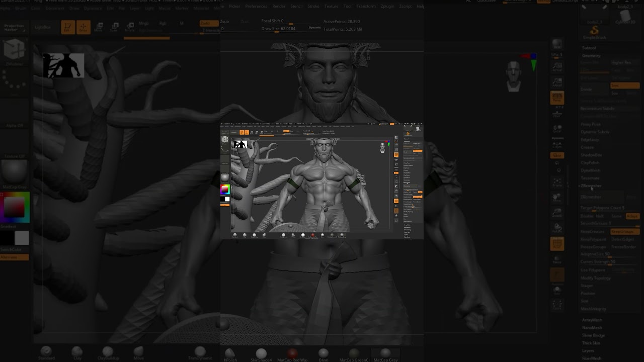Pick the TrimDynamic brush in bottom shelf
The height and width of the screenshot is (362, 644).
click(x=200, y=352)
